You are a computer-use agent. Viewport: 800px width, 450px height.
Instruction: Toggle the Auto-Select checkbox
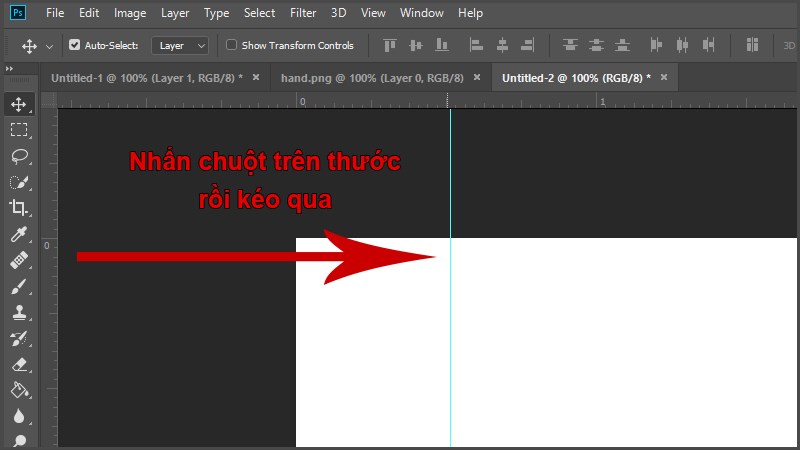pos(74,45)
